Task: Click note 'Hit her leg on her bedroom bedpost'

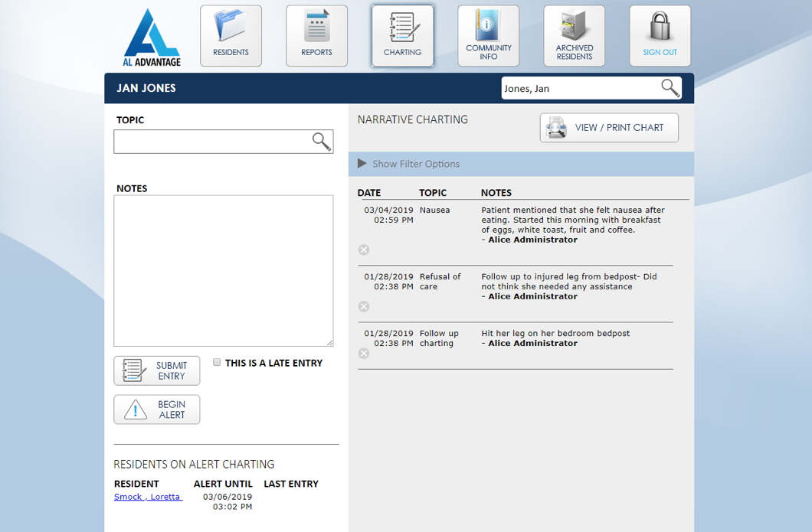Action: (555, 333)
